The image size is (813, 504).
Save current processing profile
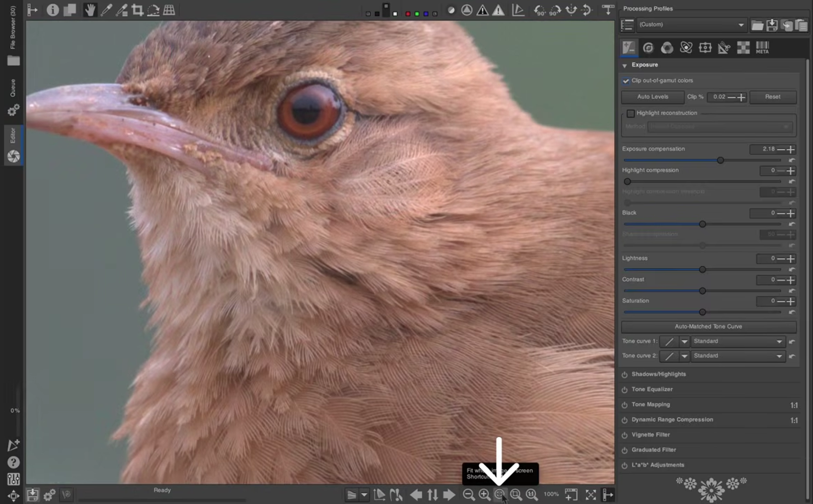pos(772,25)
